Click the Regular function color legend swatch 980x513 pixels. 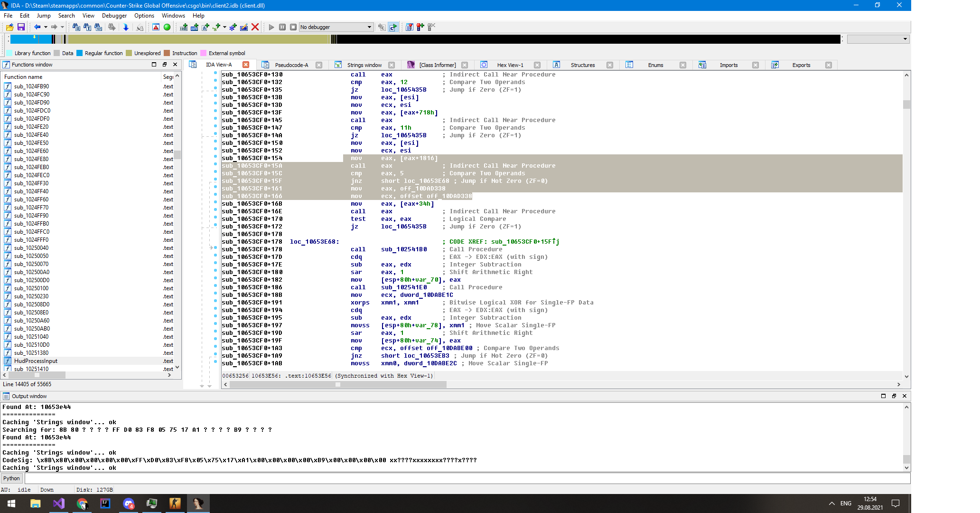[x=80, y=53]
